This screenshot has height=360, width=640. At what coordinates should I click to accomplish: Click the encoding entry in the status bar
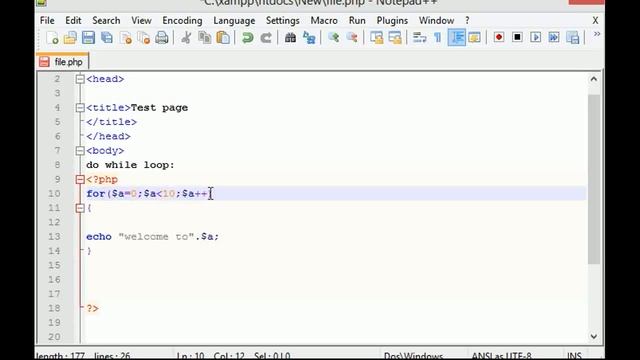click(502, 356)
